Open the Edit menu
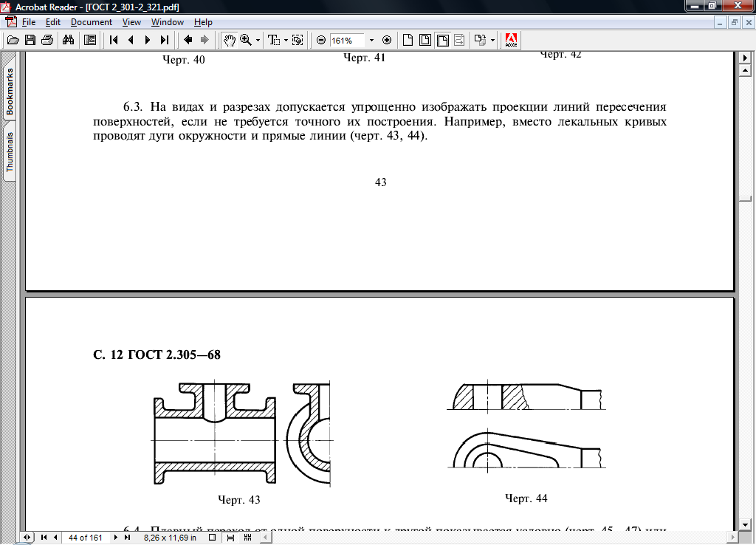 [53, 22]
